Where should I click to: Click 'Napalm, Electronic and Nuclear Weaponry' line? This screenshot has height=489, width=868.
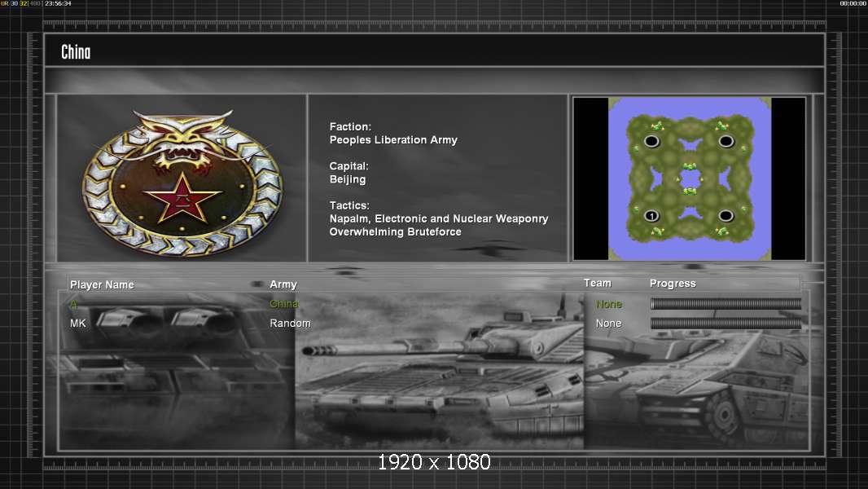439,218
